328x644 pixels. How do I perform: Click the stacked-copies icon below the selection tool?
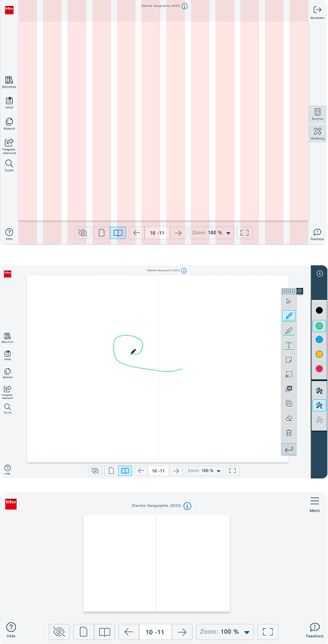pyautogui.click(x=289, y=389)
